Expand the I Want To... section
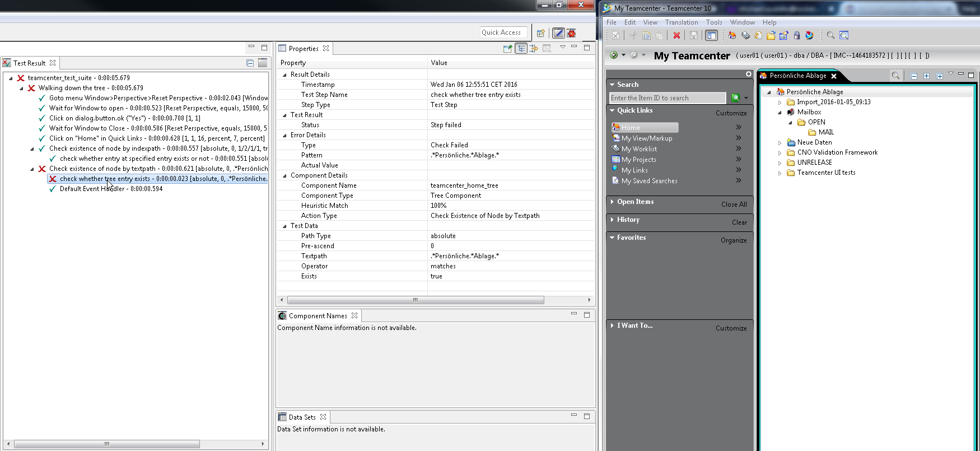 pos(612,326)
